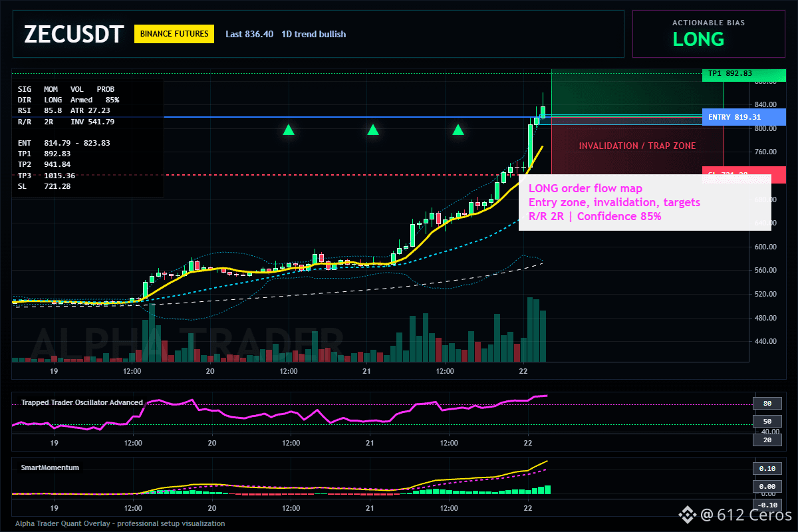Click the MOM column header in the info panel

(51, 88)
